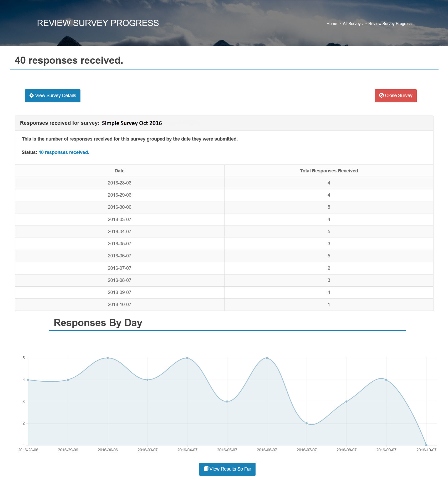This screenshot has width=448, height=484.
Task: Click the gear icon on View Survey Details
Action: [32, 96]
